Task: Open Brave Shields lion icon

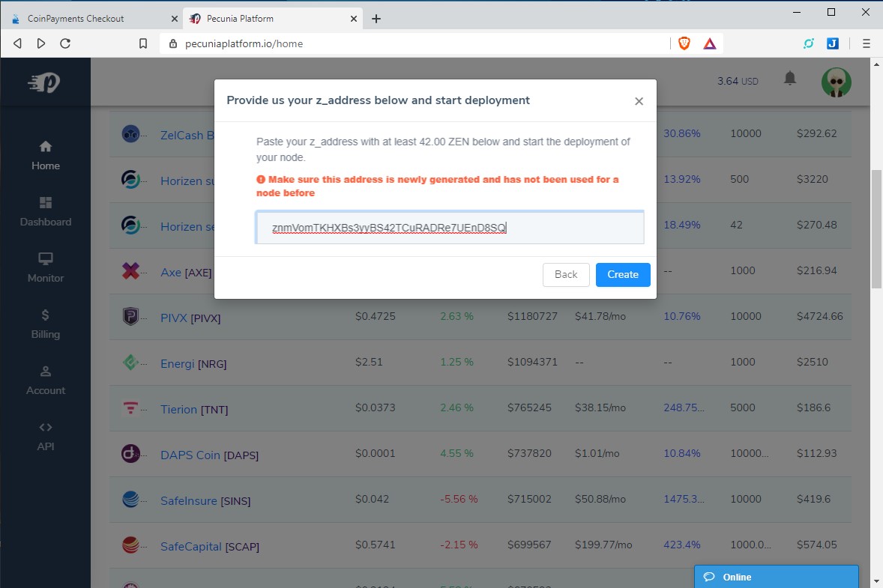Action: click(x=684, y=43)
